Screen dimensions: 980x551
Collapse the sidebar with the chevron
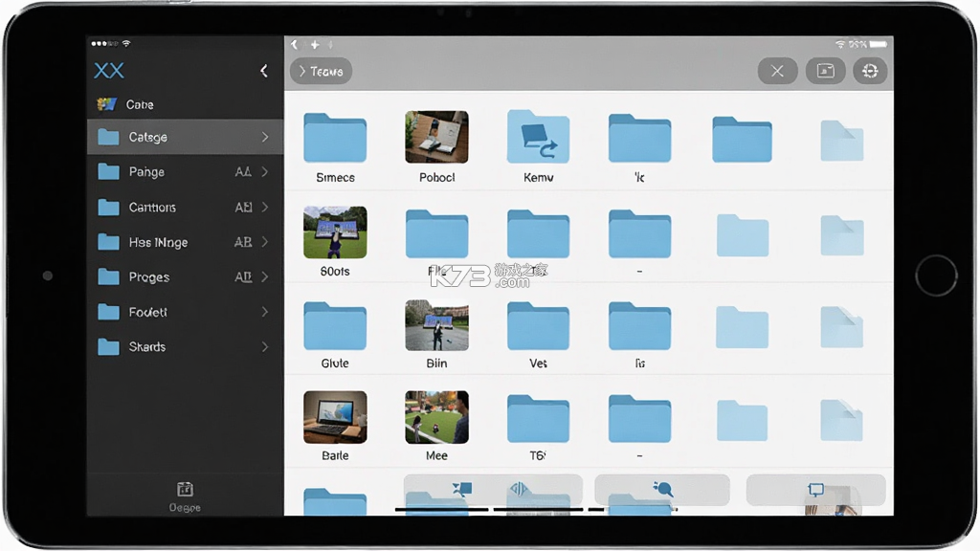(264, 71)
